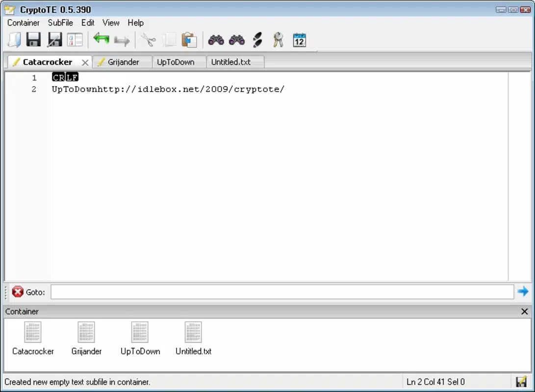Redo with the gray right arrow
535x392 pixels.
[x=122, y=41]
